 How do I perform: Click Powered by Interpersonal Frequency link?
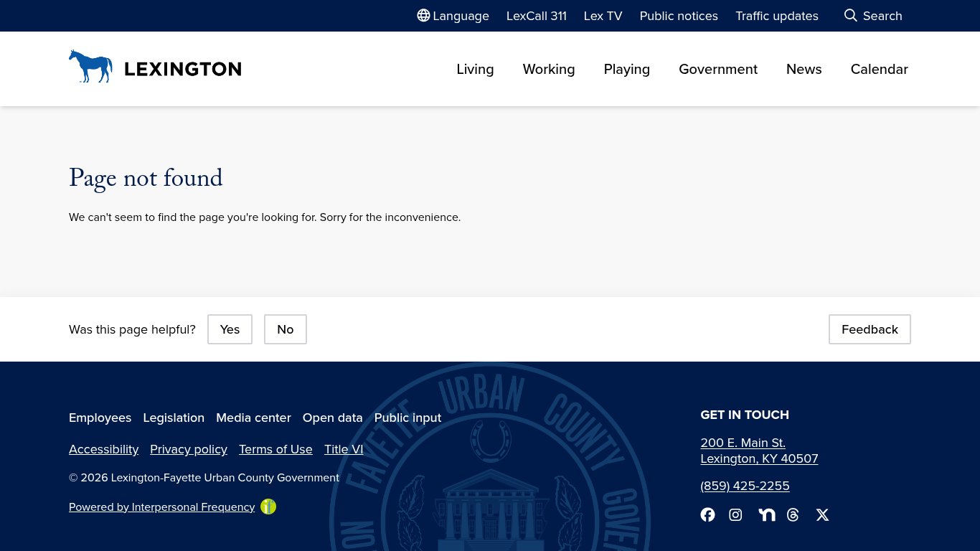click(161, 507)
